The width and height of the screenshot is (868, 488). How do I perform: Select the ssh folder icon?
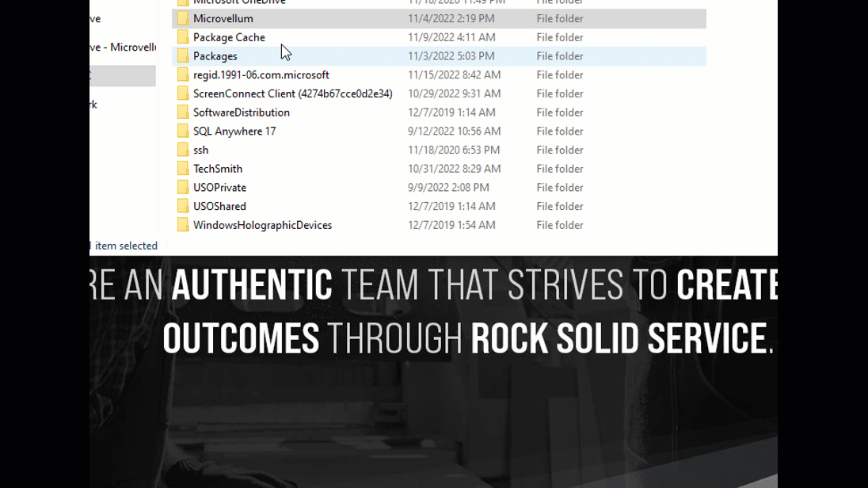(183, 150)
